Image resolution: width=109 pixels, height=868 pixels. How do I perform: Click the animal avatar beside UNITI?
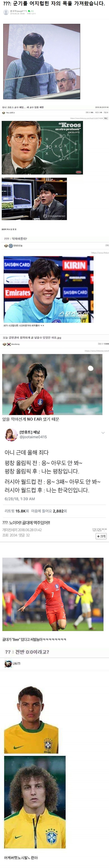(x=8, y=664)
